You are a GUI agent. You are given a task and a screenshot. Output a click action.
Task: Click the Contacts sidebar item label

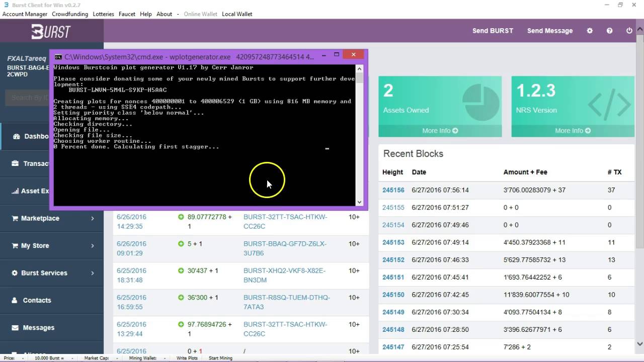tap(37, 300)
